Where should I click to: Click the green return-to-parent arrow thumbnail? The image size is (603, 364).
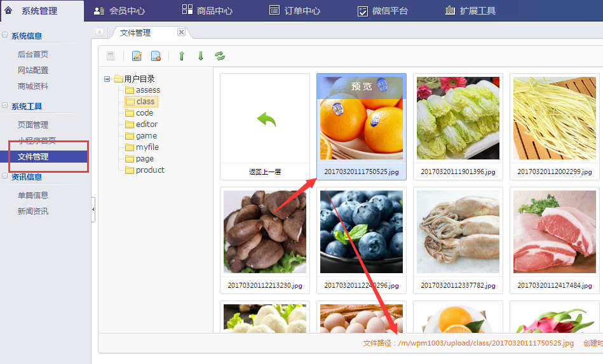point(265,119)
